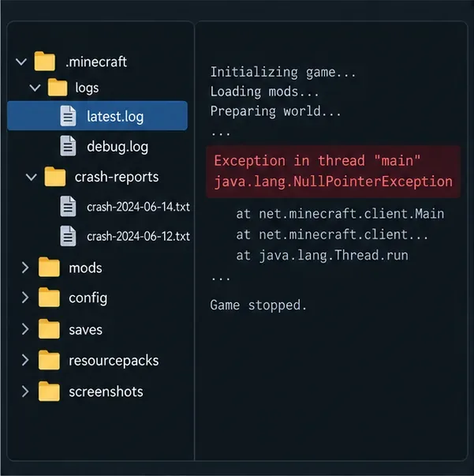Open latest.log file name

pos(115,117)
